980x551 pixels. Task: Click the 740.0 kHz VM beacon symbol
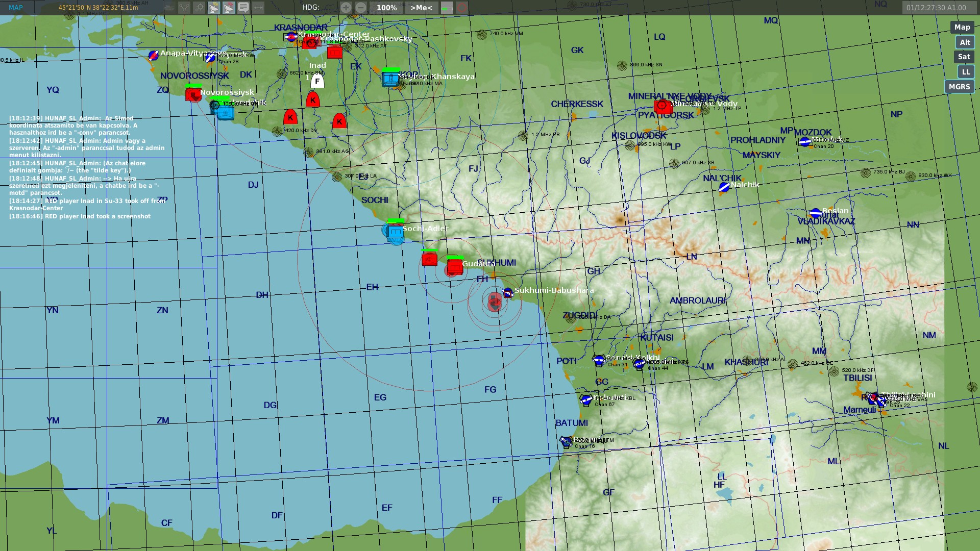point(481,35)
